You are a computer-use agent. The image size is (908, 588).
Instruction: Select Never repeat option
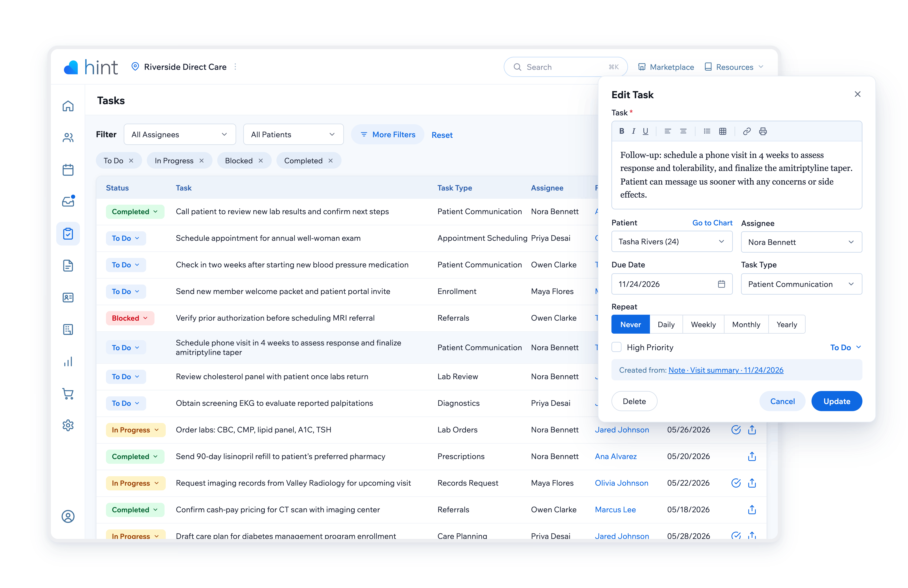click(630, 325)
